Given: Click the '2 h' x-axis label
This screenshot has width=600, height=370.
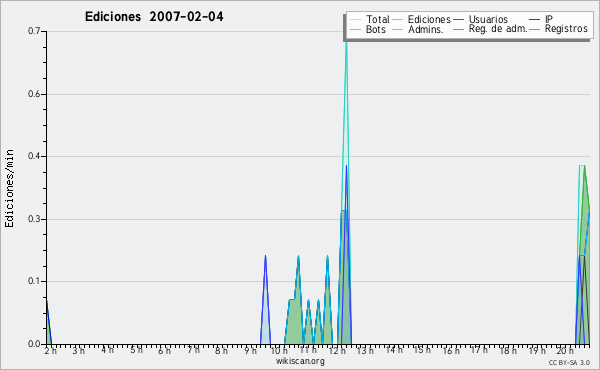Looking at the screenshot, I should click(x=50, y=351).
